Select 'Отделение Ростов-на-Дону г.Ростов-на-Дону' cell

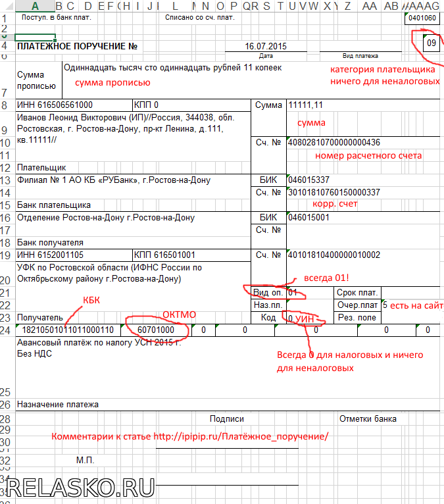[x=106, y=218]
